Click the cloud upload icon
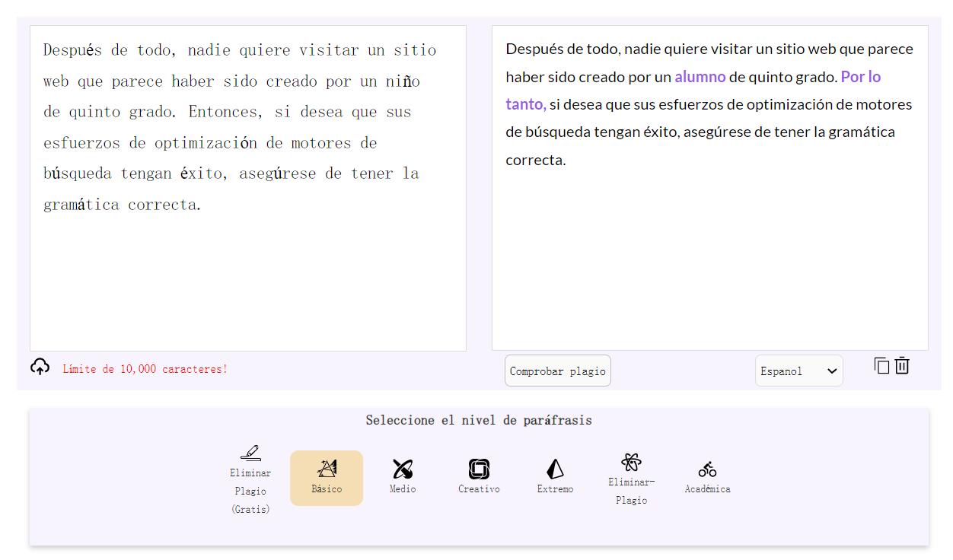The width and height of the screenshot is (953, 560). (40, 367)
